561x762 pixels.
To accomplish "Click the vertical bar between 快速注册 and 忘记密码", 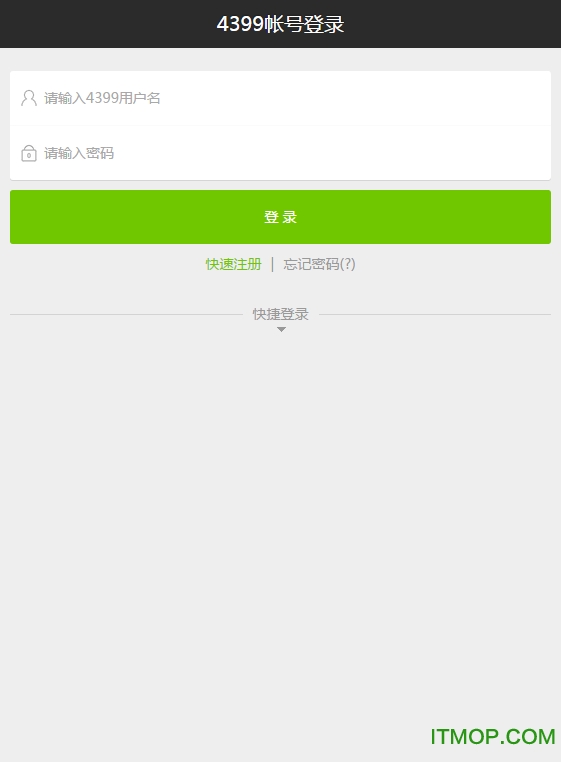I will [272, 264].
